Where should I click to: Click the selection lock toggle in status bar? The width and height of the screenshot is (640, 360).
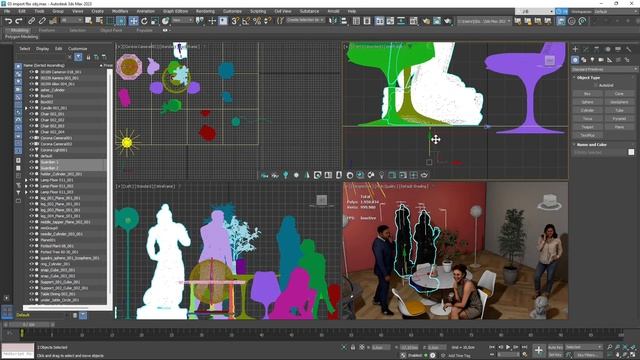point(353,347)
